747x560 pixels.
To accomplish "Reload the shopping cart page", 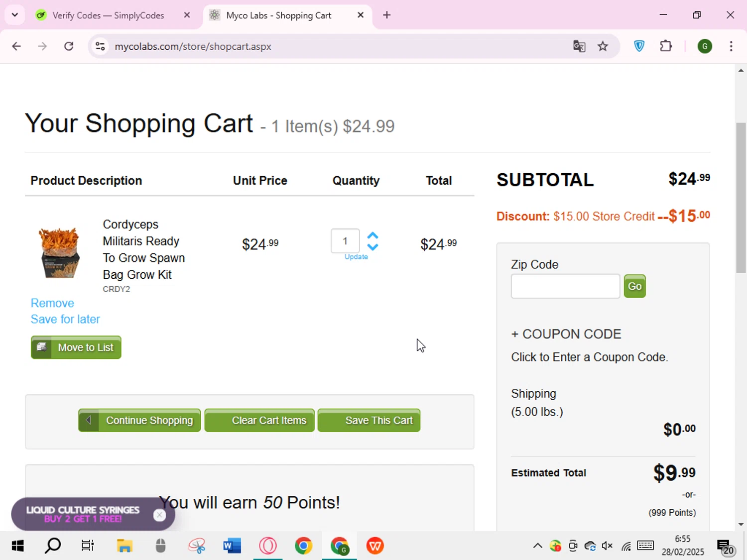I will (69, 46).
